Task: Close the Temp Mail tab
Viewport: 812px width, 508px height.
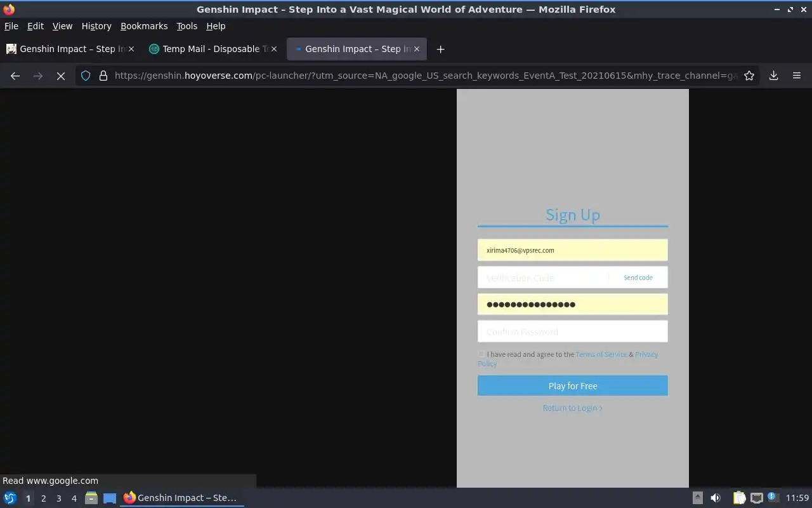Action: tap(274, 49)
